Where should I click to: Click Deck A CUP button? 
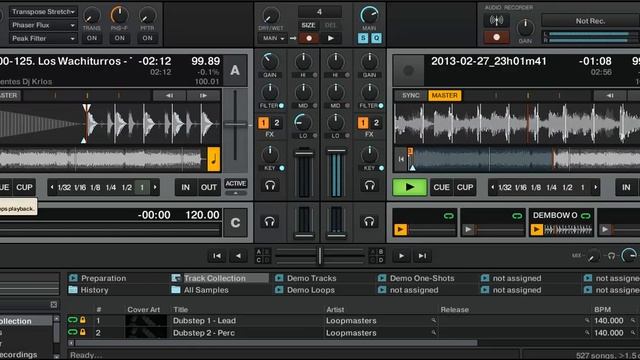[24, 187]
